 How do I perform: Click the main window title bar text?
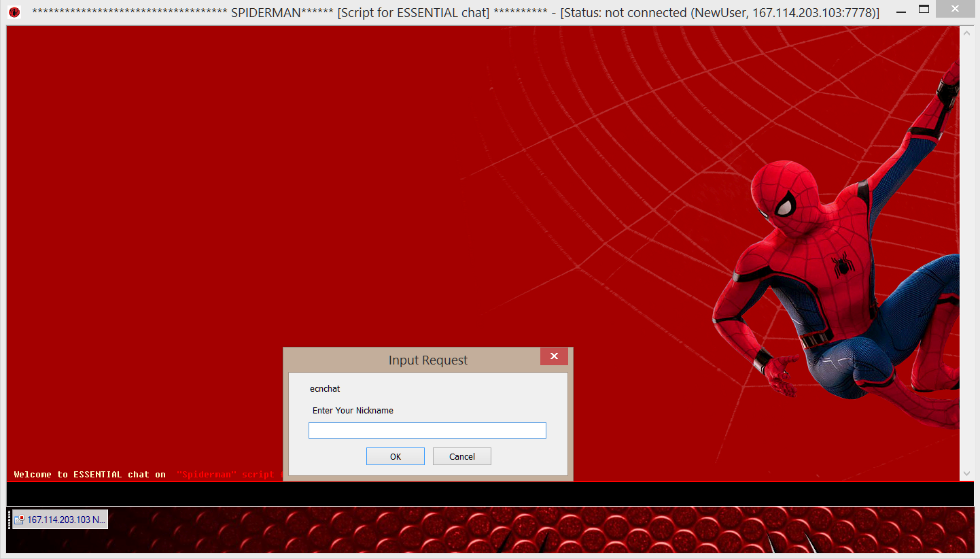(x=455, y=12)
